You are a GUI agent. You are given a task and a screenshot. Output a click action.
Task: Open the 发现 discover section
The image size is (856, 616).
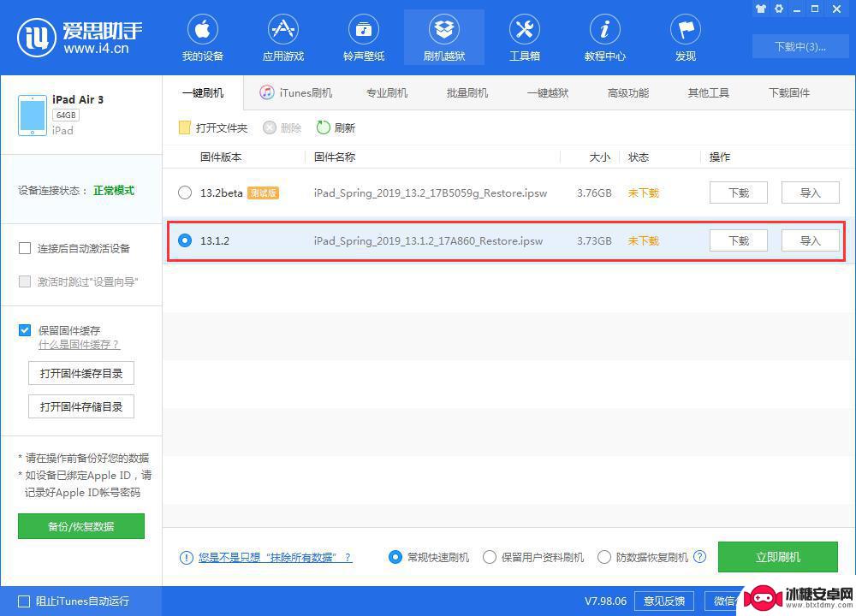point(685,38)
